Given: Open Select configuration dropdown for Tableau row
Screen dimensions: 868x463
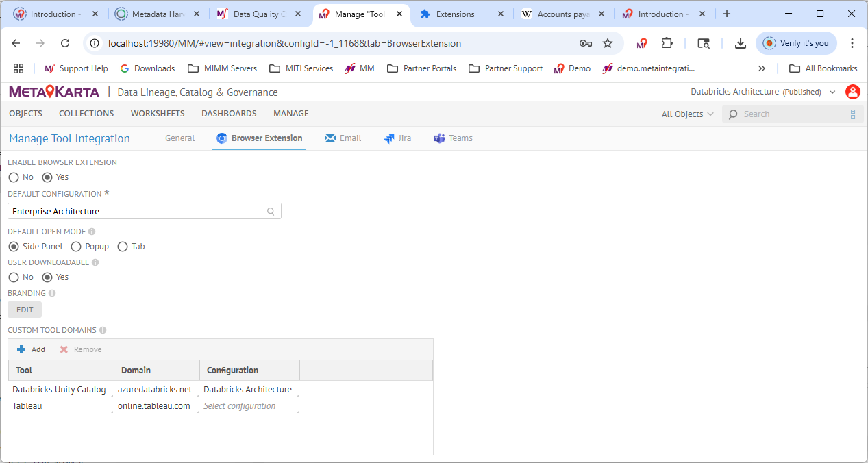Looking at the screenshot, I should (x=249, y=406).
